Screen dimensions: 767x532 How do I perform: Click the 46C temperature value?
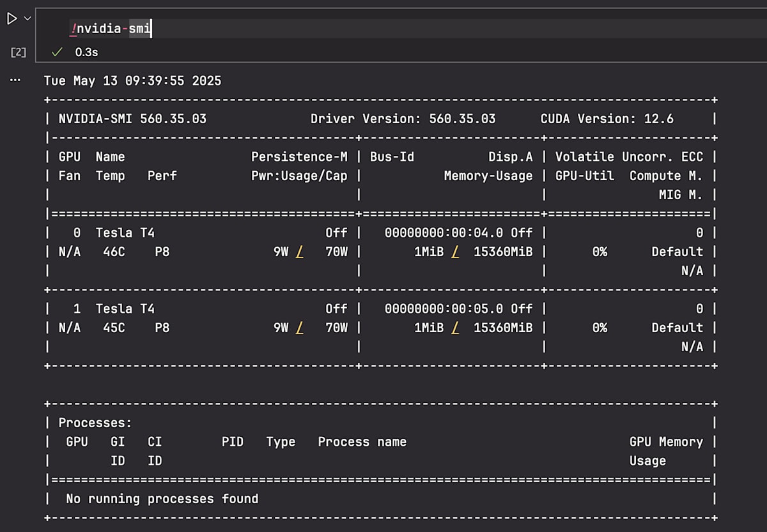(x=114, y=252)
